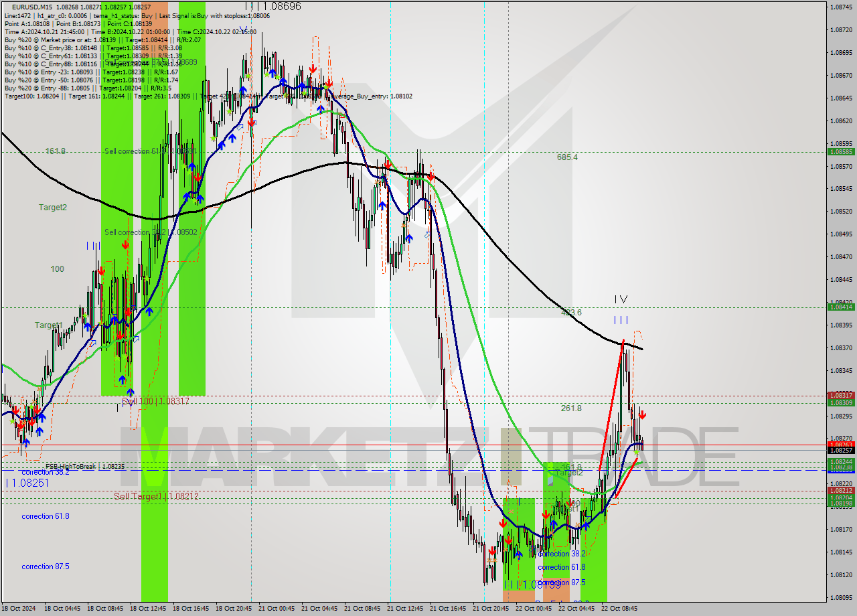This screenshot has width=857, height=616.
Task: Click the 'Sell Target1 | 1.08212' label
Action: click(156, 496)
